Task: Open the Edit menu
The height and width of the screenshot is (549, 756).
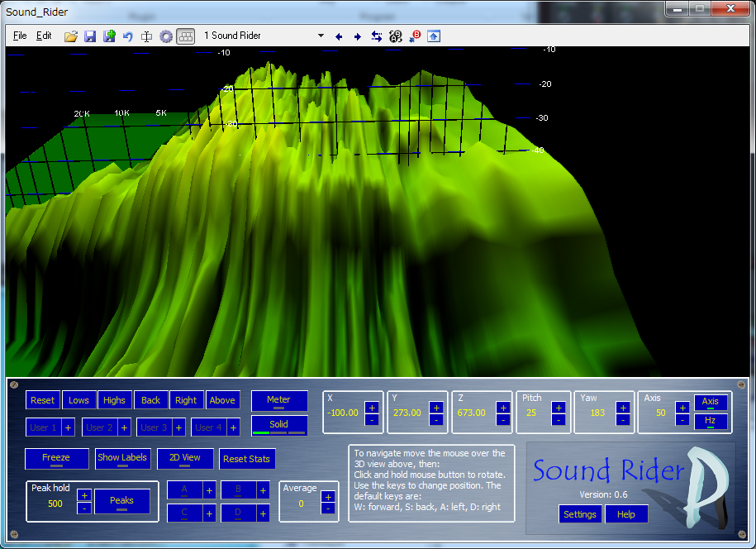Action: pyautogui.click(x=44, y=36)
